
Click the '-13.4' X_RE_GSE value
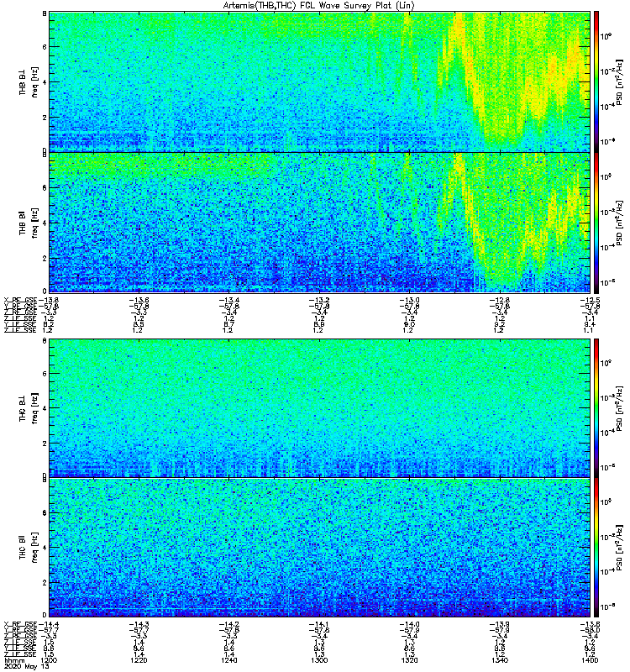[229, 300]
